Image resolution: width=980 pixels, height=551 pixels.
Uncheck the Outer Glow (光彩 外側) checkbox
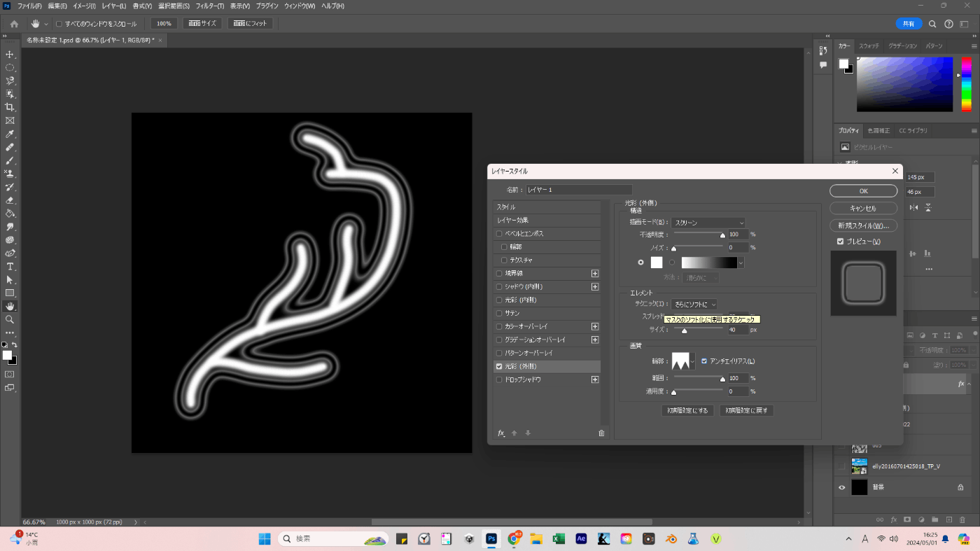[x=499, y=366]
